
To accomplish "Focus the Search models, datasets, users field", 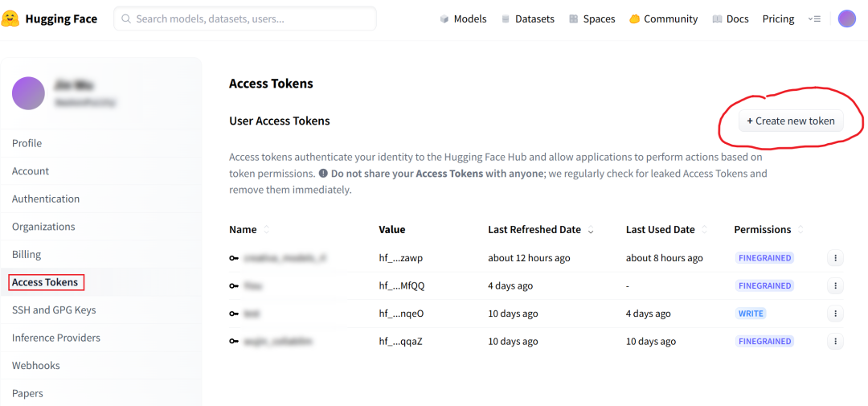I will point(245,18).
